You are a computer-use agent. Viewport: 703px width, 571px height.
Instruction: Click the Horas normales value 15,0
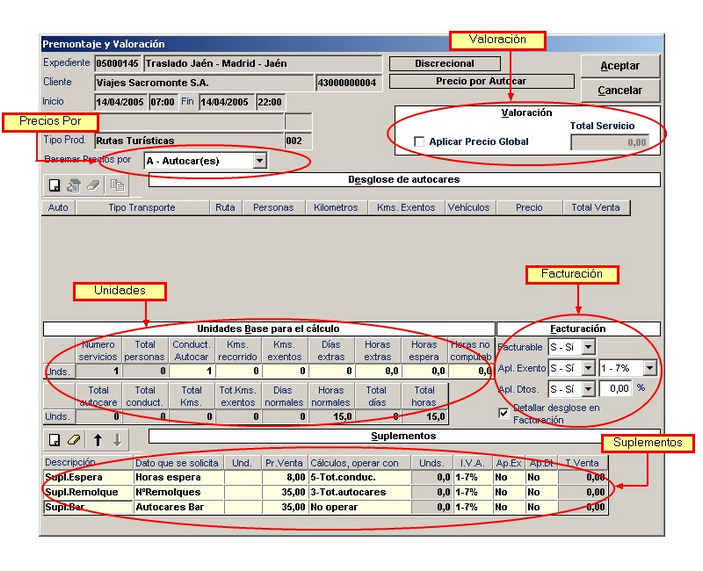pos(331,417)
